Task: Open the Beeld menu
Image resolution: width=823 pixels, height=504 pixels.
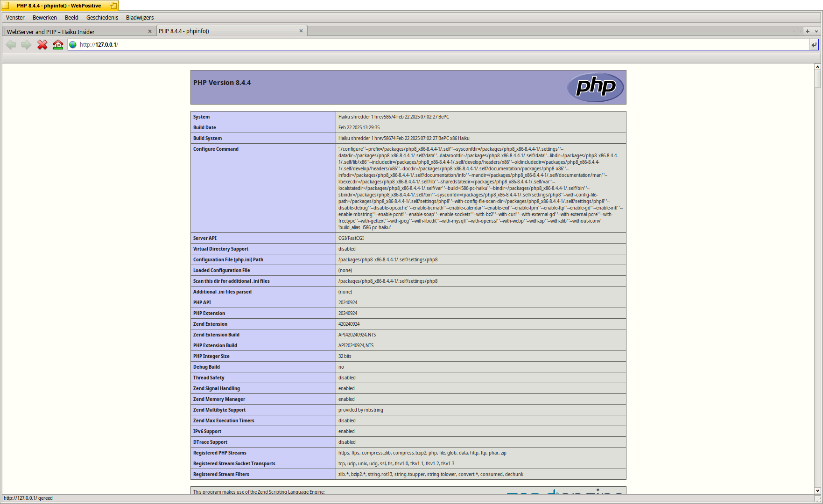Action: (71, 18)
